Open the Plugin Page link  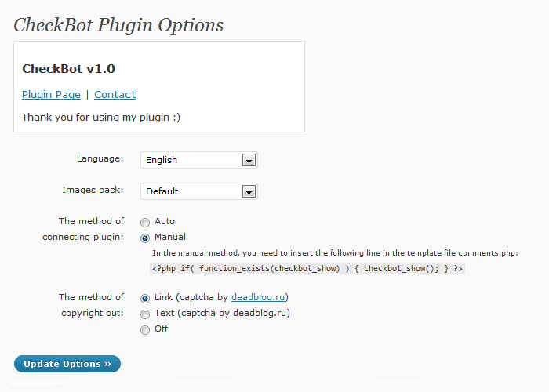coord(51,95)
